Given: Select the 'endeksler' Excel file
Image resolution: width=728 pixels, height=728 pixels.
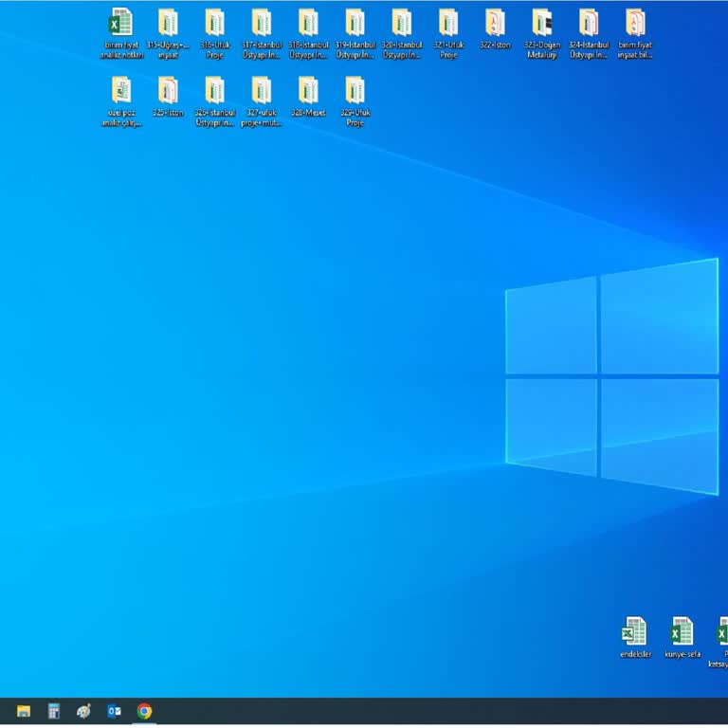Looking at the screenshot, I should pyautogui.click(x=635, y=637).
